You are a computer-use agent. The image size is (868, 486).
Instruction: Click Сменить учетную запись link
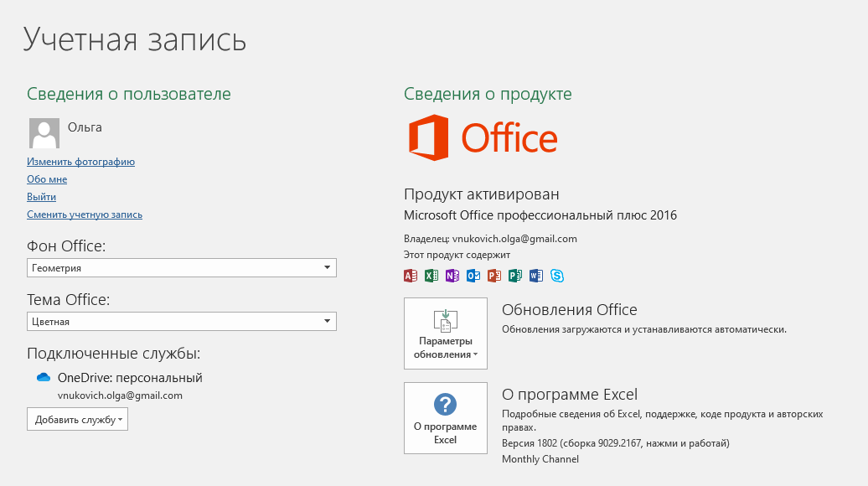[x=85, y=215]
